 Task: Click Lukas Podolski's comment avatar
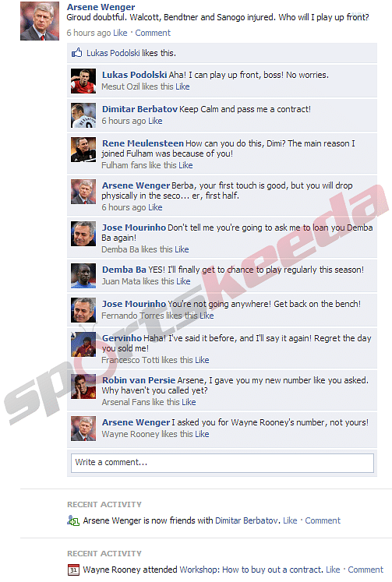click(83, 81)
